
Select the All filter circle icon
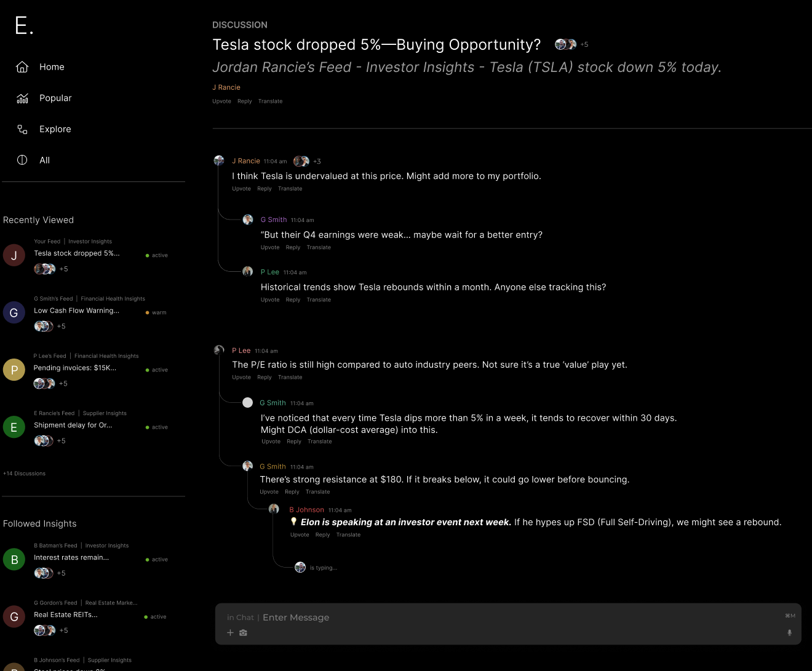[x=22, y=160]
